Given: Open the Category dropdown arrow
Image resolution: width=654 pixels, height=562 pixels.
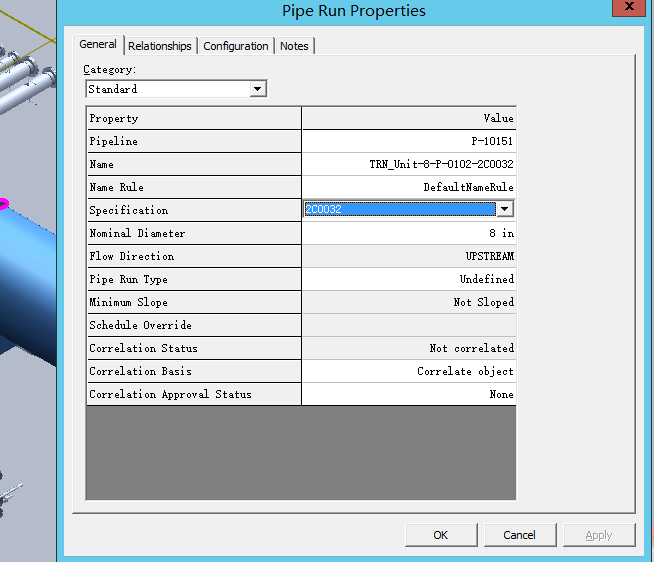Looking at the screenshot, I should (x=258, y=89).
